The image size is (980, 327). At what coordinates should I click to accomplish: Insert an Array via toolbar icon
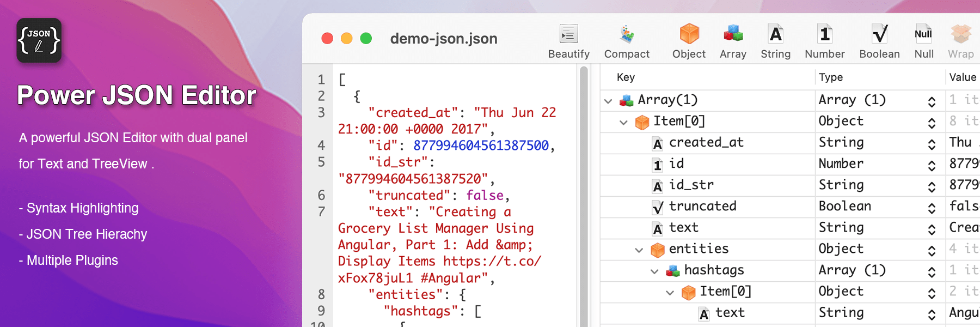point(733,34)
